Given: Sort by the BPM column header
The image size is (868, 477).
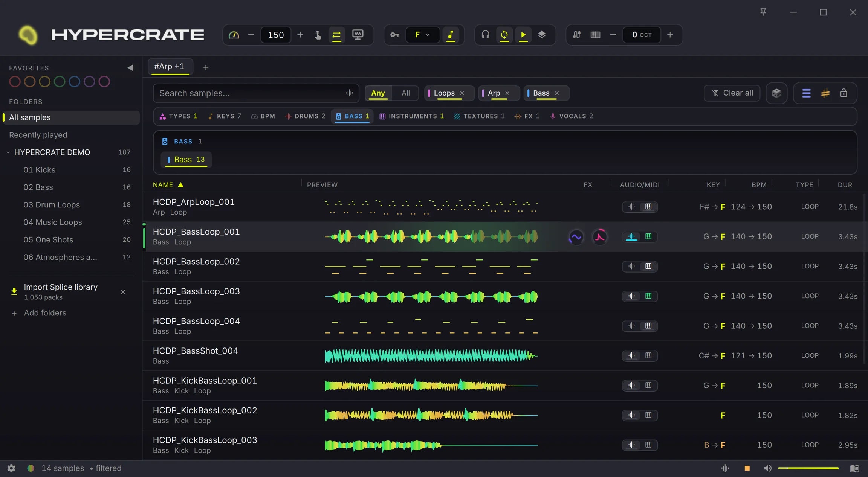Looking at the screenshot, I should [759, 185].
